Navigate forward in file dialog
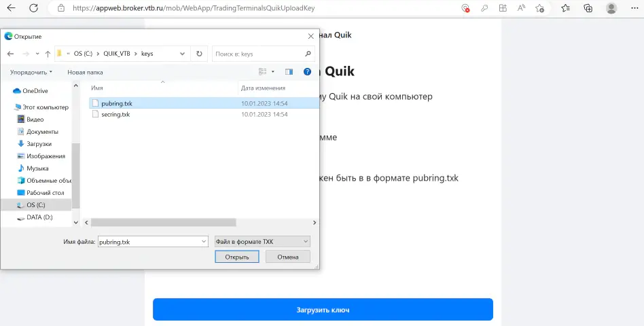 click(x=25, y=54)
